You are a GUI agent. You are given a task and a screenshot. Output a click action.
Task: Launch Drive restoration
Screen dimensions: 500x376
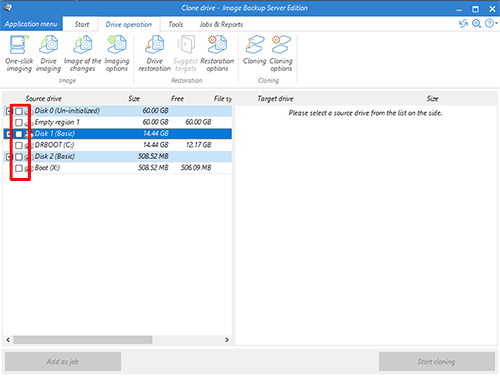click(154, 53)
